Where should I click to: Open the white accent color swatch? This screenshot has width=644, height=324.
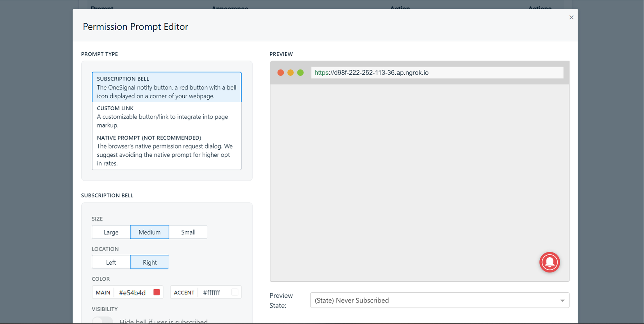point(235,292)
